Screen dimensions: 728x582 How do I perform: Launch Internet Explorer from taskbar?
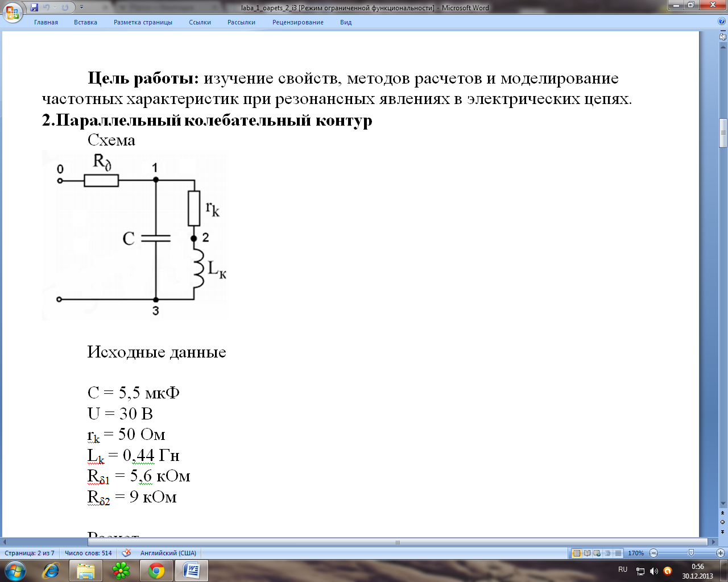click(51, 571)
